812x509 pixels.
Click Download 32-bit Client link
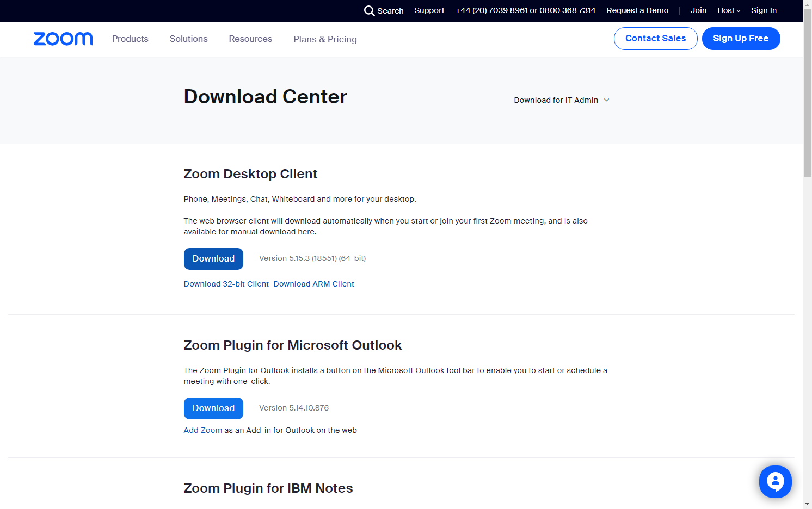click(226, 284)
